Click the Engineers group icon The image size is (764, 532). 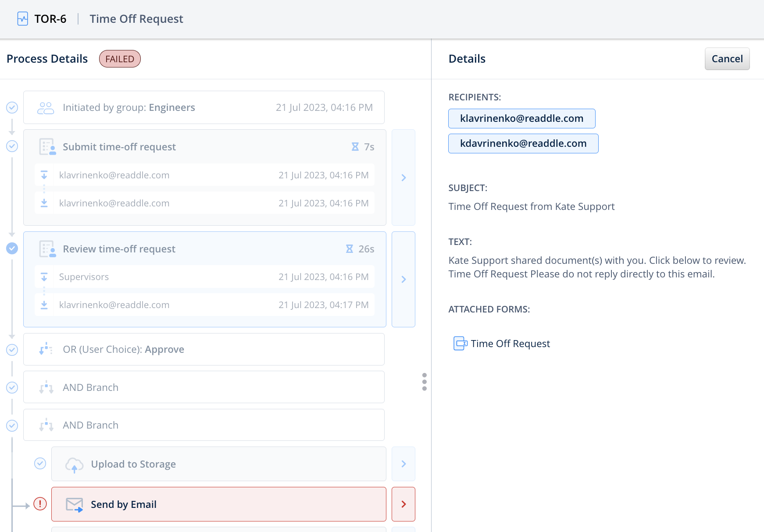46,108
